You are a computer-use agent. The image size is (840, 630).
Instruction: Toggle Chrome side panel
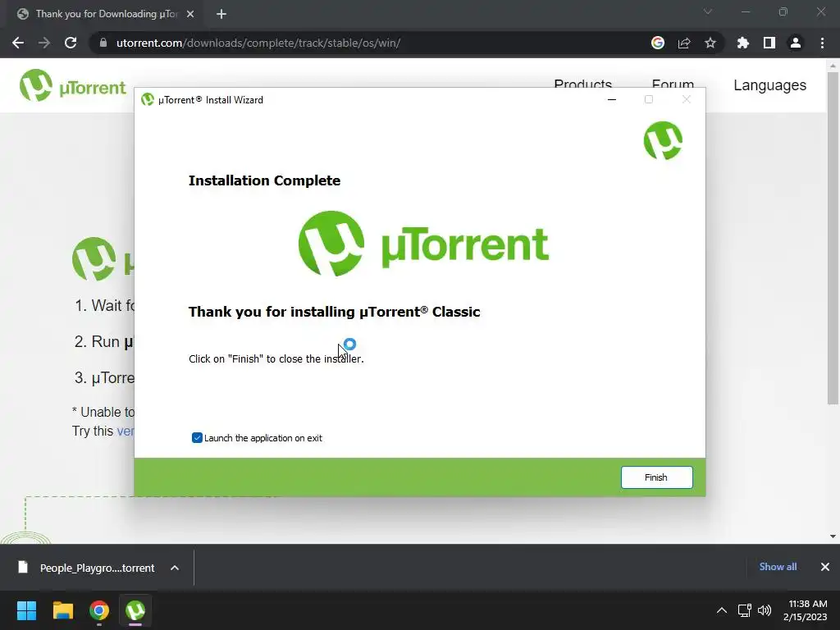point(769,43)
